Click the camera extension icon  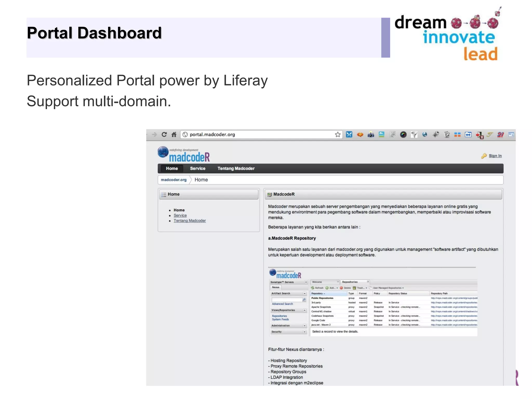click(x=371, y=135)
